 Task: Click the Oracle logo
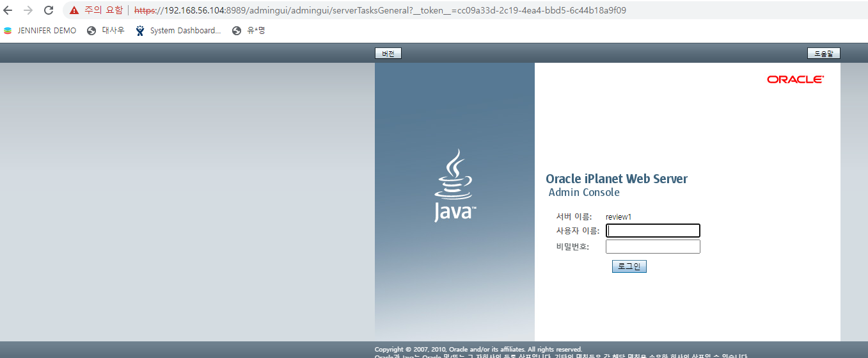[x=796, y=79]
